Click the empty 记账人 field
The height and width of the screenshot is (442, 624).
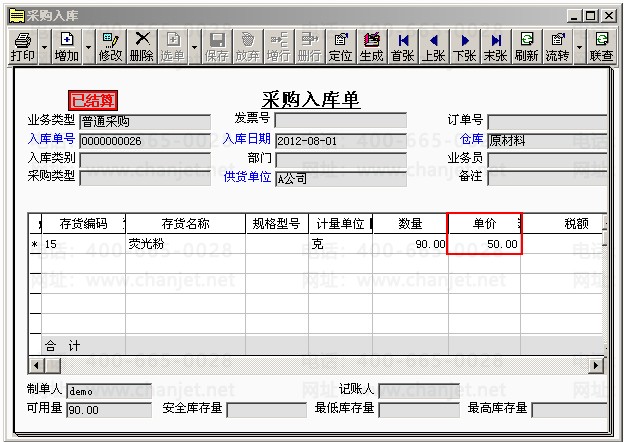point(419,391)
